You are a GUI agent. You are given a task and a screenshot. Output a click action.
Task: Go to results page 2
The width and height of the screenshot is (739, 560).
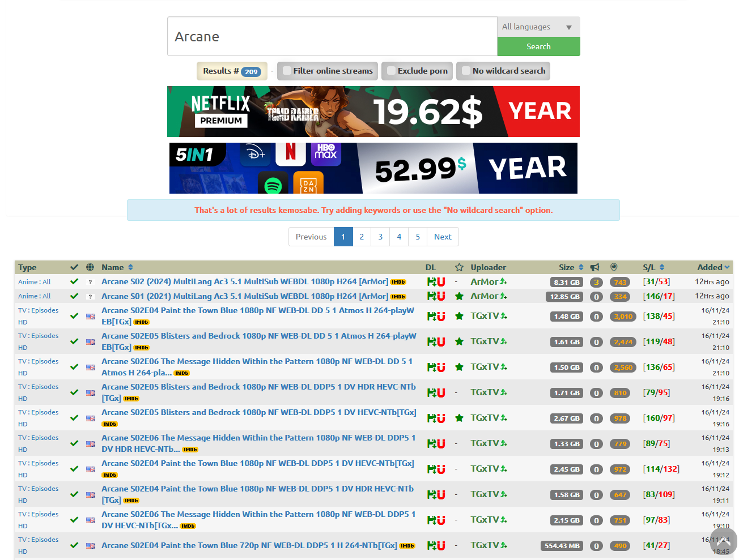[362, 237]
